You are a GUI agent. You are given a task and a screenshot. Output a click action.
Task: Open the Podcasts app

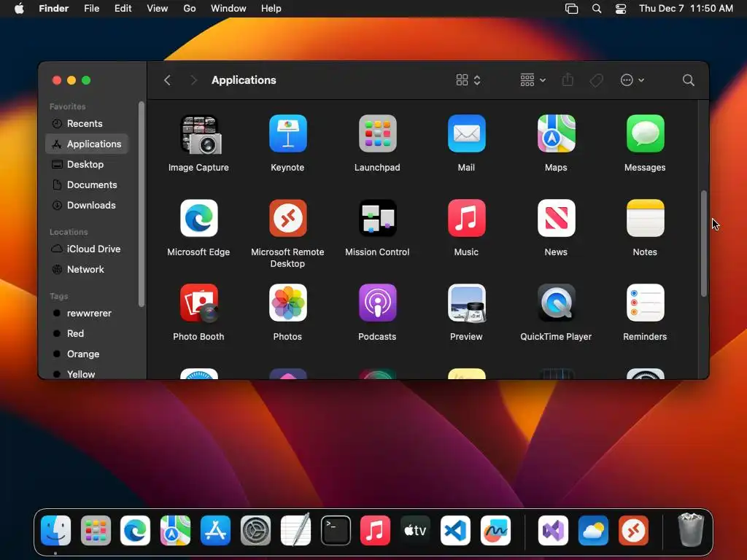click(x=377, y=303)
